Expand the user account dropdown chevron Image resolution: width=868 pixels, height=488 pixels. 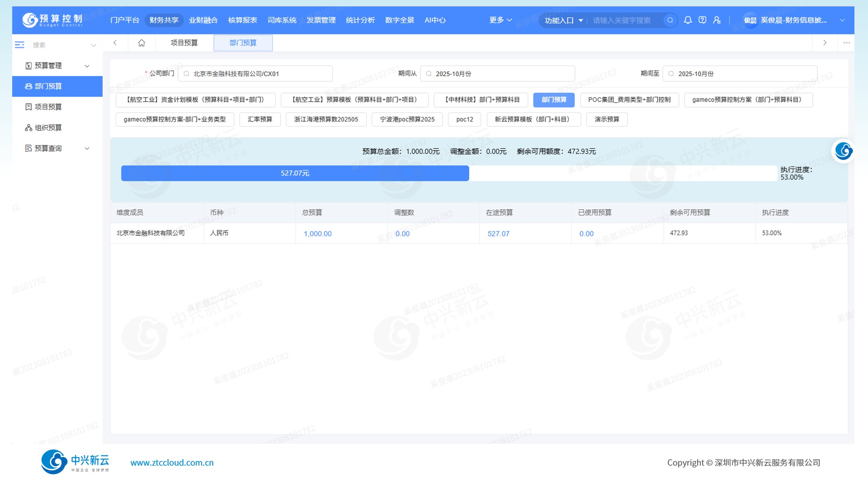(842, 20)
